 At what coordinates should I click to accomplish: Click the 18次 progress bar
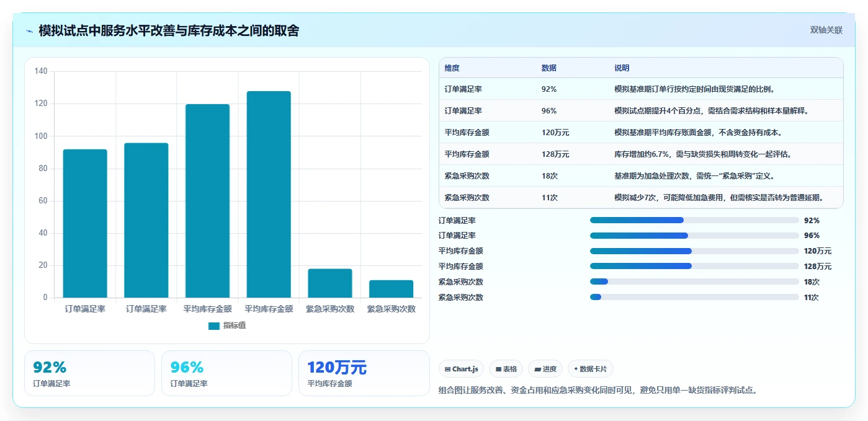(x=694, y=281)
